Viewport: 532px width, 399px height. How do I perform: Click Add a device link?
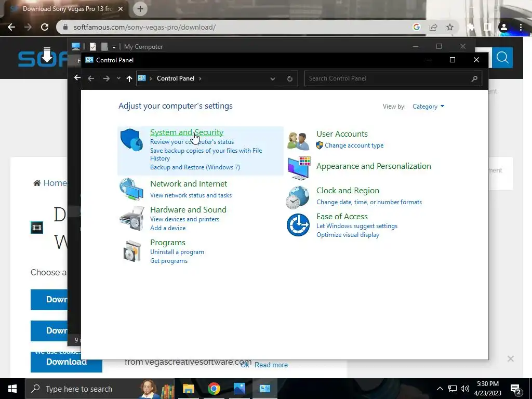[x=168, y=228]
